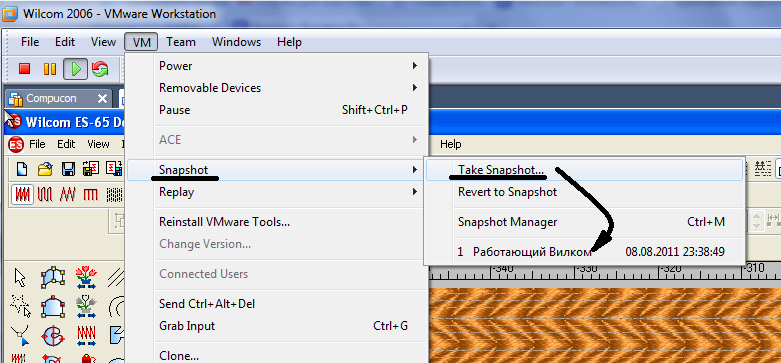This screenshot has width=781, height=363.
Task: Choose Power in the VM menu
Action: point(277,66)
